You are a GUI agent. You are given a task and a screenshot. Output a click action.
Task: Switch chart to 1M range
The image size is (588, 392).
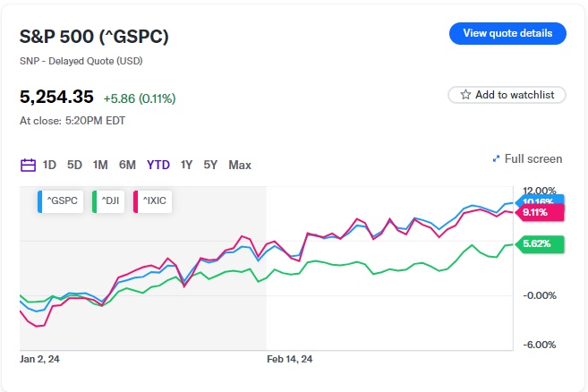click(x=100, y=165)
